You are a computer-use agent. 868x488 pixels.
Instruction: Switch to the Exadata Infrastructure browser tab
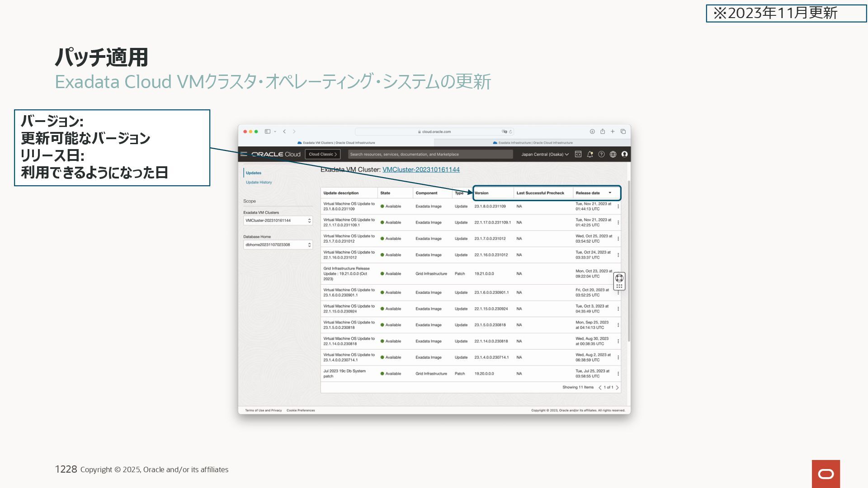point(533,143)
